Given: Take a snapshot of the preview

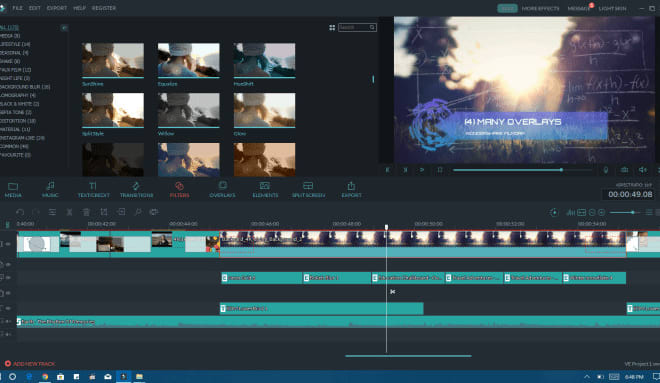Looking at the screenshot, I should (x=625, y=170).
